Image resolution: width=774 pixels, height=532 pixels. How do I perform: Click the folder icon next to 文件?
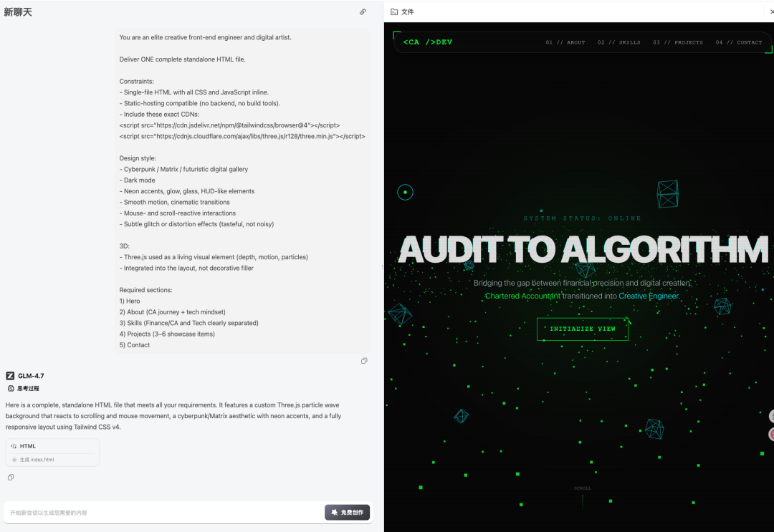[x=394, y=12]
